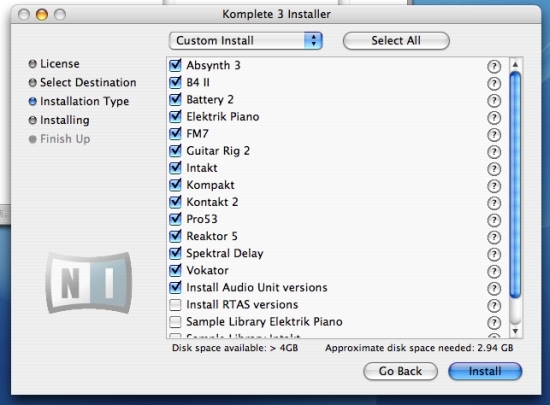Disable the Spektral Delay checkbox

click(x=175, y=253)
